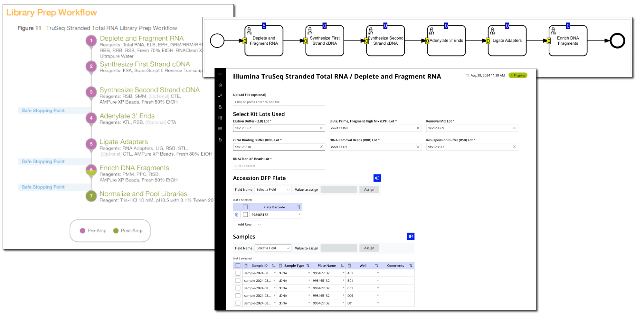
Task: Clear the rRNA Binding Buffer Lot value
Action: pos(321,147)
